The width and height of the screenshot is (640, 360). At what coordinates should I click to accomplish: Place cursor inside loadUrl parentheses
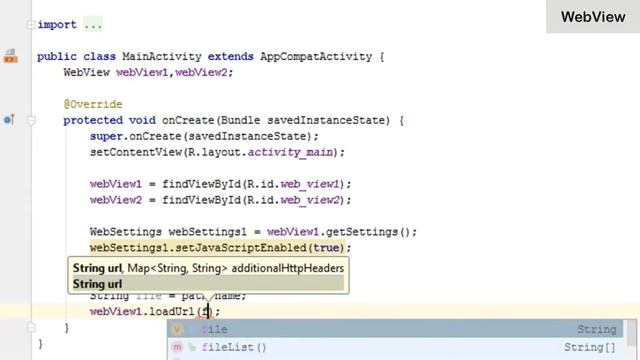click(209, 311)
